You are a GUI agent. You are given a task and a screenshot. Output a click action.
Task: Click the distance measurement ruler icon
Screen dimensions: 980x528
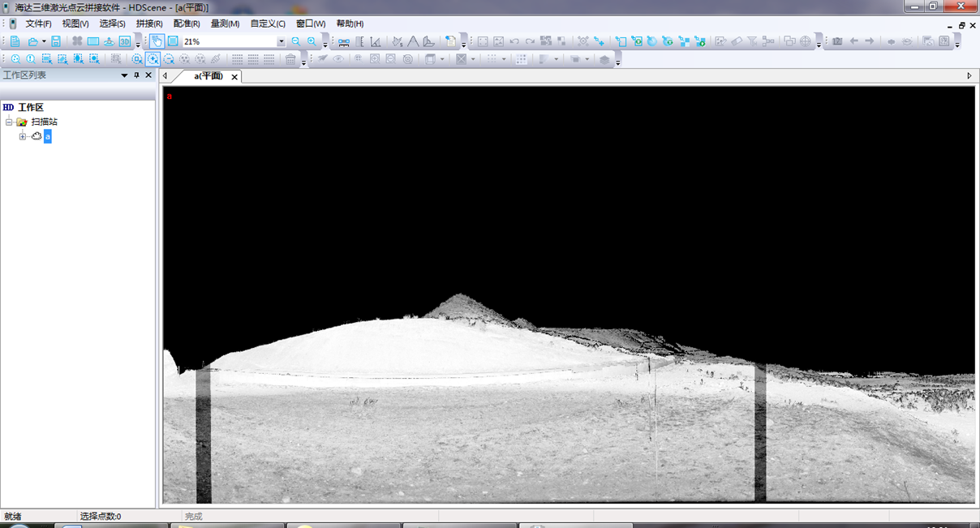pyautogui.click(x=344, y=41)
